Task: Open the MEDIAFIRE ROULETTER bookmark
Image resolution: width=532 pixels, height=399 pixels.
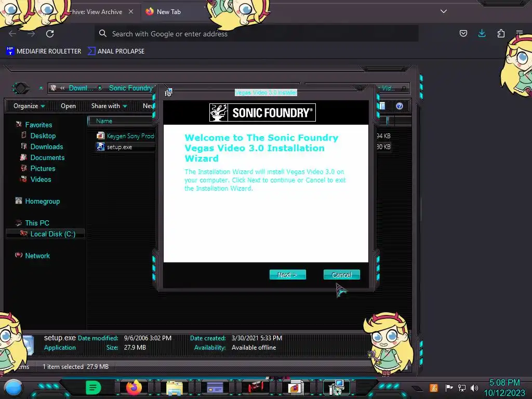Action: pos(44,51)
